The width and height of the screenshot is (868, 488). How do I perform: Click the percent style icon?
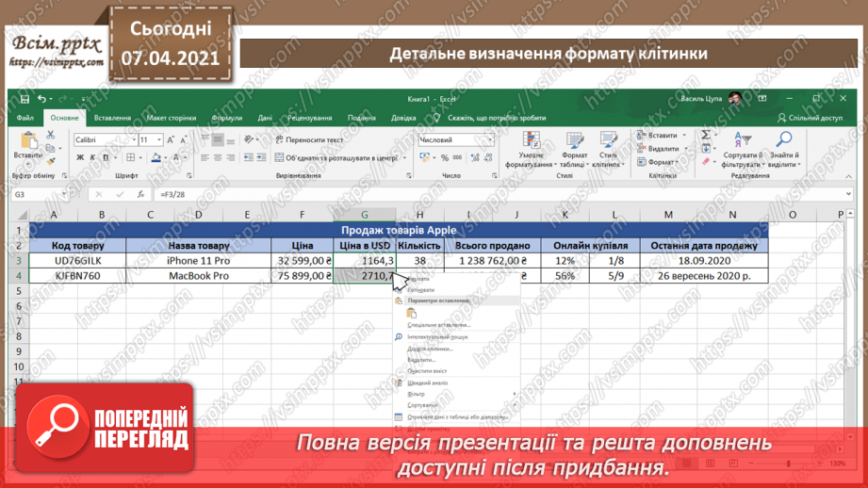point(445,157)
